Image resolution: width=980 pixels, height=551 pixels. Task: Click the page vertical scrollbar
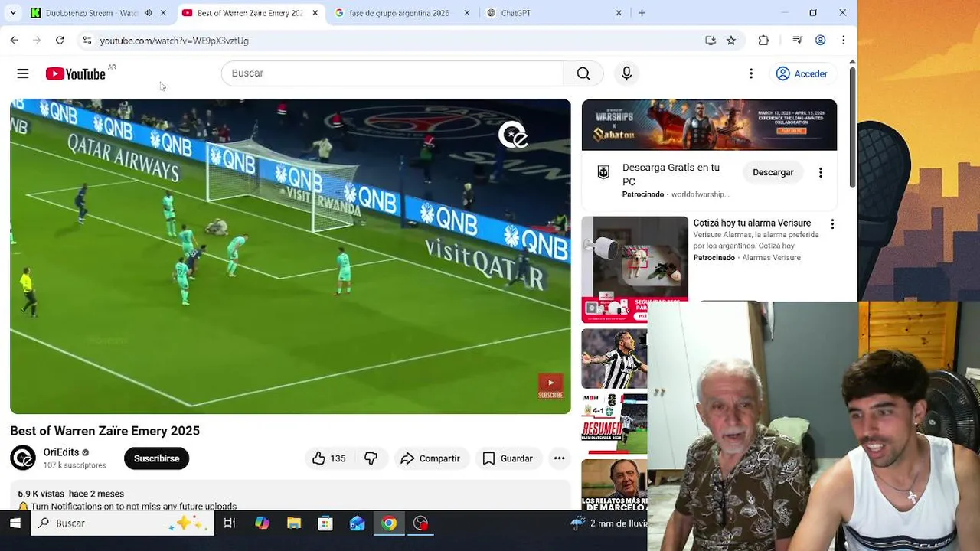click(852, 126)
